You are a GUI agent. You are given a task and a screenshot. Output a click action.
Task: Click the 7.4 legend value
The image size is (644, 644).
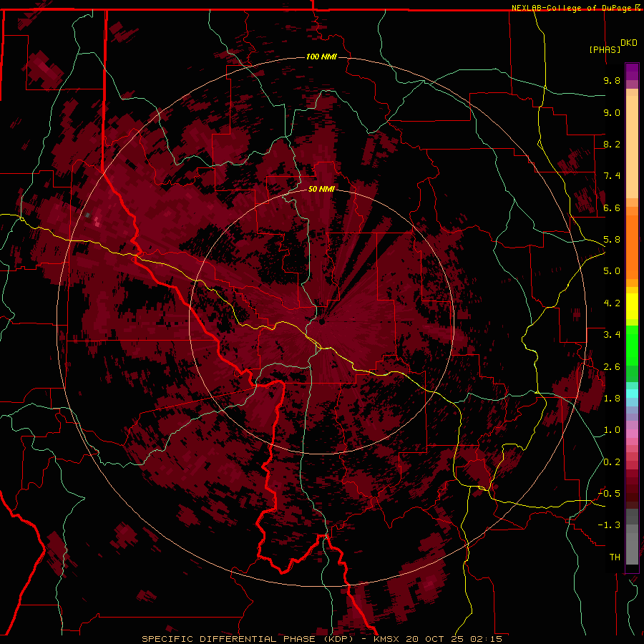612,176
